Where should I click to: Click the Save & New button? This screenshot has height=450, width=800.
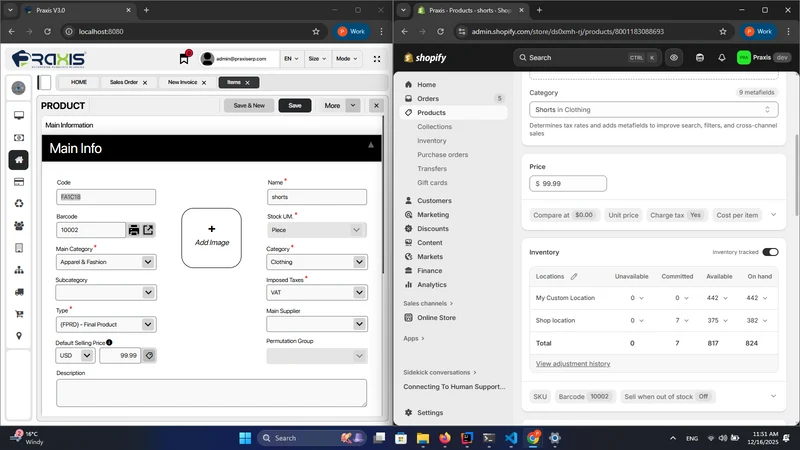(x=249, y=106)
